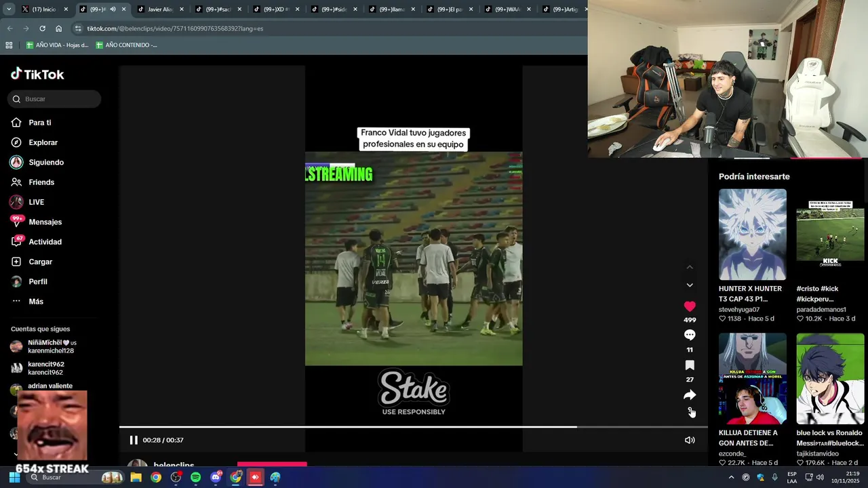Switch to the (99+)WAA browser tab
Viewport: 868px width, 488px height.
point(507,9)
